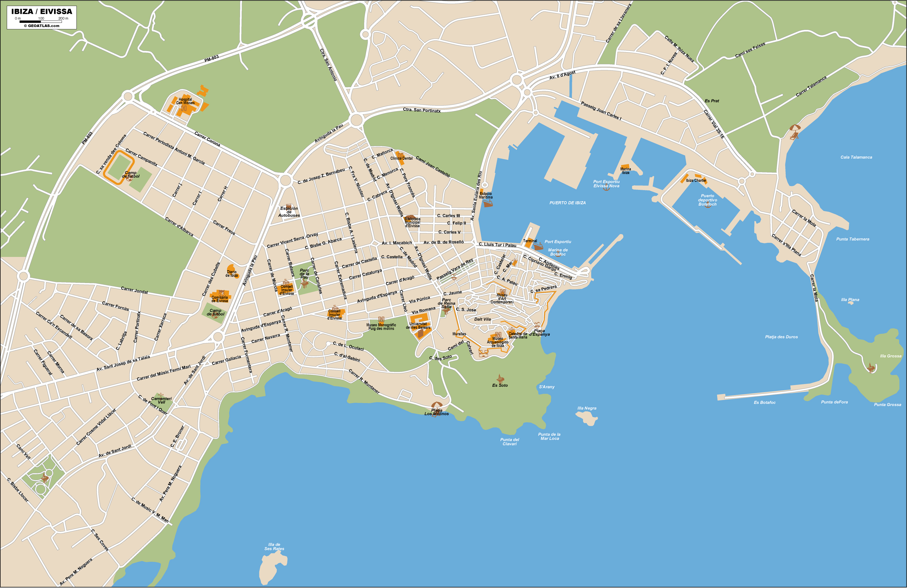Viewport: 907px width, 588px height.
Task: Click the Ibiza Charter building label
Action: point(696,181)
